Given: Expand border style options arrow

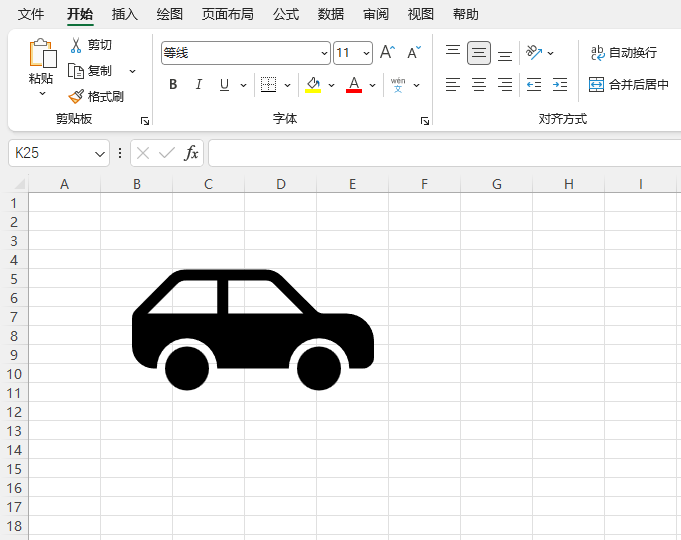Looking at the screenshot, I should click(x=287, y=85).
